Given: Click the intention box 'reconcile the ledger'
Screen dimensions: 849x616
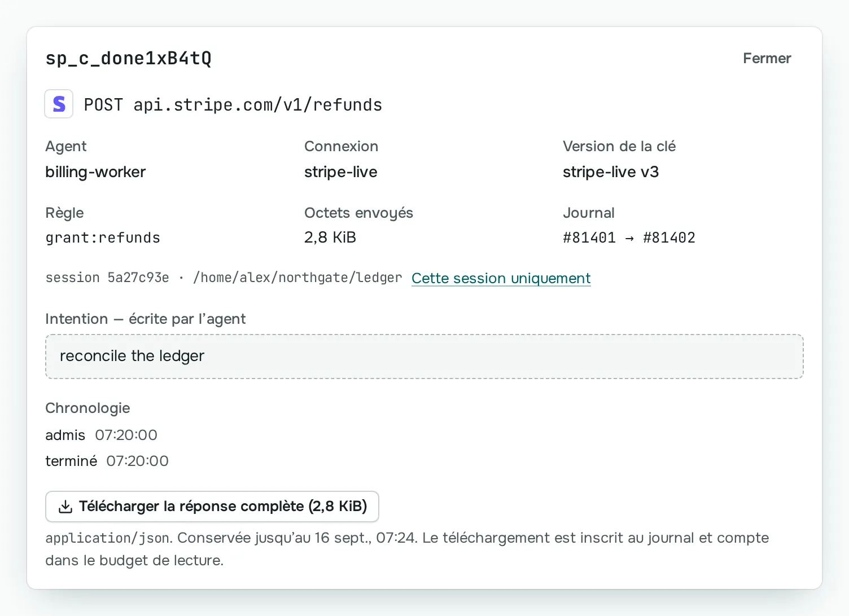Looking at the screenshot, I should (x=424, y=357).
